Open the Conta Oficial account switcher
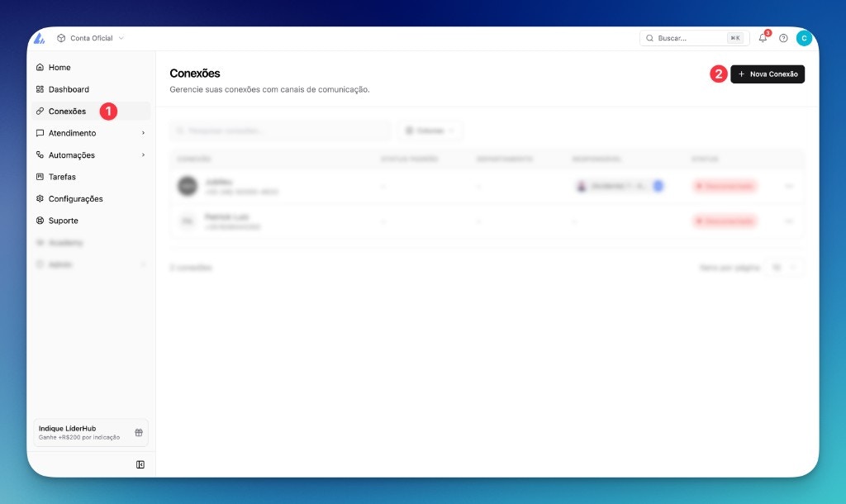This screenshot has width=846, height=504. click(91, 38)
